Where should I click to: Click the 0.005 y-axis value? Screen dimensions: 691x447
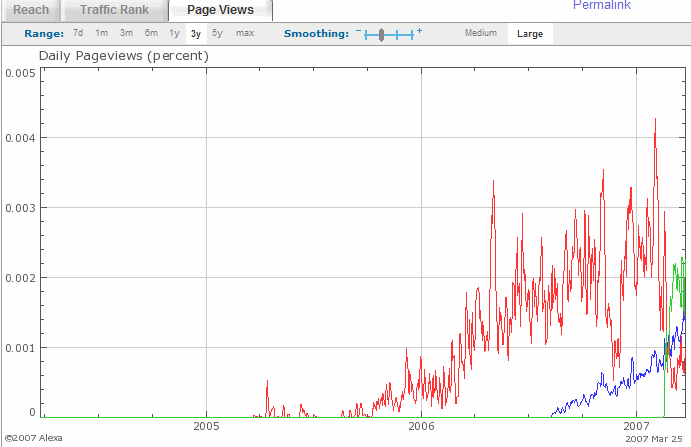(20, 73)
